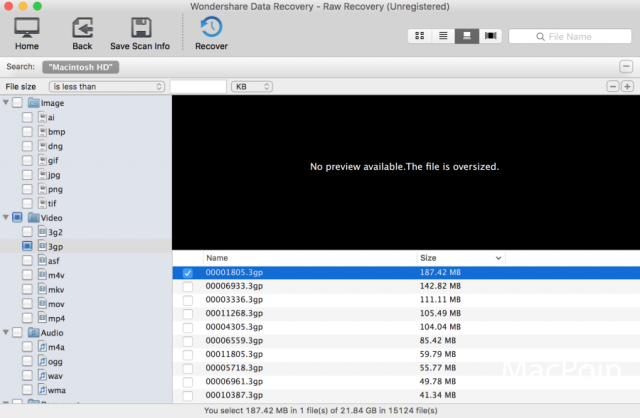Remove File size filter row
640x418 pixels.
613,87
